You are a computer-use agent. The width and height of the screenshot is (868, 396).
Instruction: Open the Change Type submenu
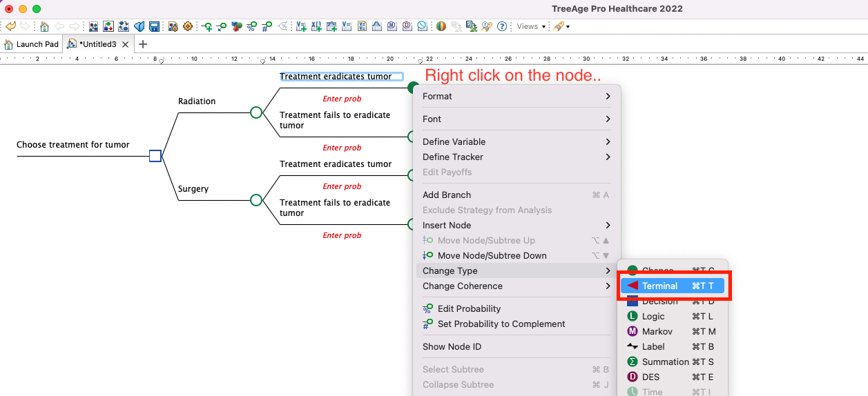517,270
